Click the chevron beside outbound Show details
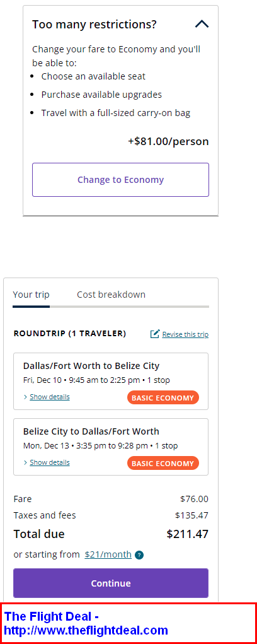The height and width of the screenshot is (644, 257). (25, 397)
